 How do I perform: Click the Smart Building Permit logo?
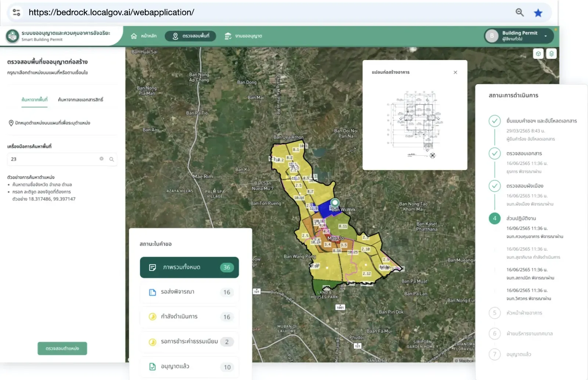click(12, 36)
